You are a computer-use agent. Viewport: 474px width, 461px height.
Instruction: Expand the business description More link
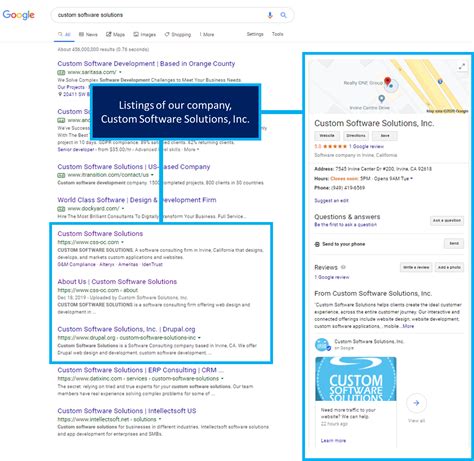click(x=408, y=326)
